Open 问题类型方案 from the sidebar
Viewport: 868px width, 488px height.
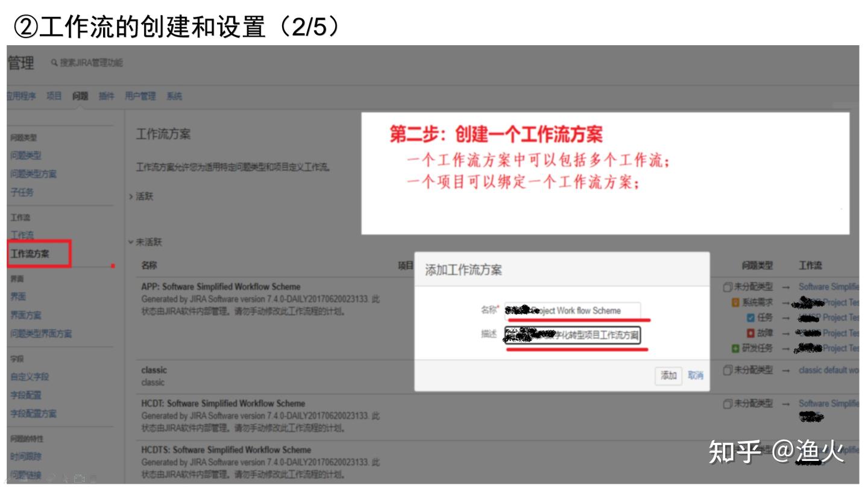tap(33, 174)
